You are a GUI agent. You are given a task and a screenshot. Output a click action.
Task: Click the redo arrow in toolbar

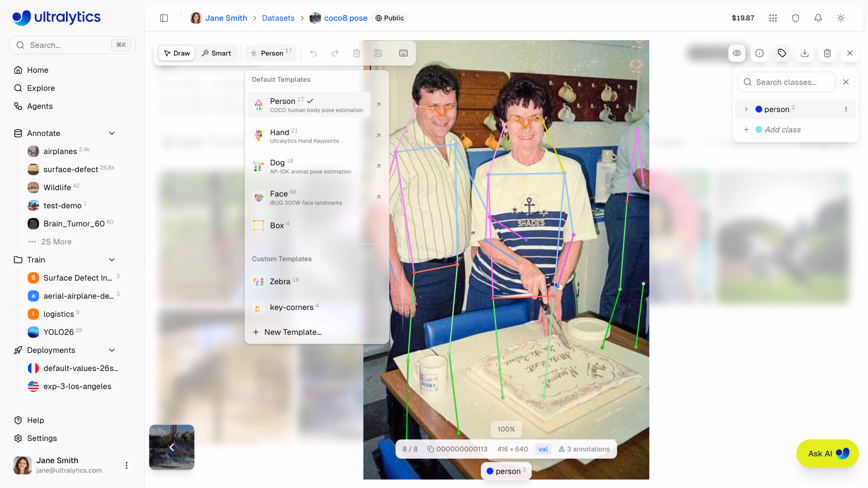(335, 53)
